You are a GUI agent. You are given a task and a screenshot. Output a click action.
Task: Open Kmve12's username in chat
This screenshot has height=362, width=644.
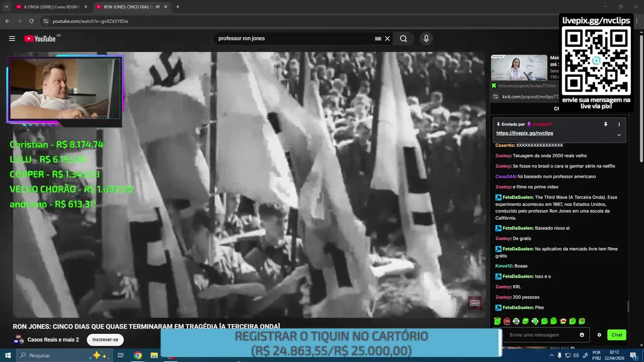coord(504,266)
